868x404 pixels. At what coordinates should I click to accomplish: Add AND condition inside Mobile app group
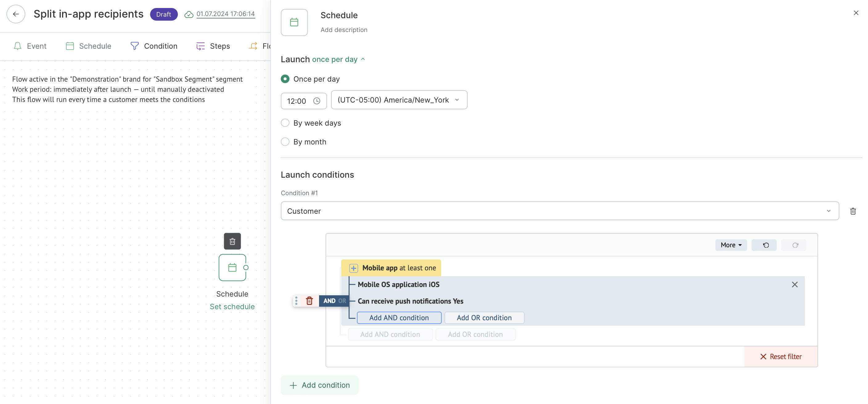(399, 318)
